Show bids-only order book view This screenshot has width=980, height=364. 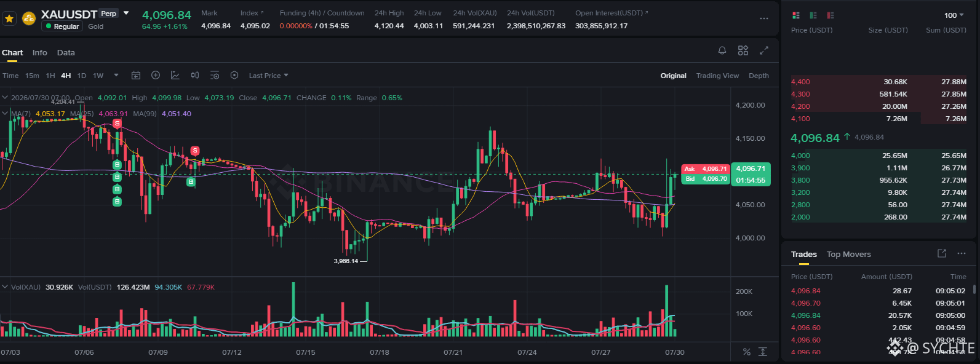point(813,15)
